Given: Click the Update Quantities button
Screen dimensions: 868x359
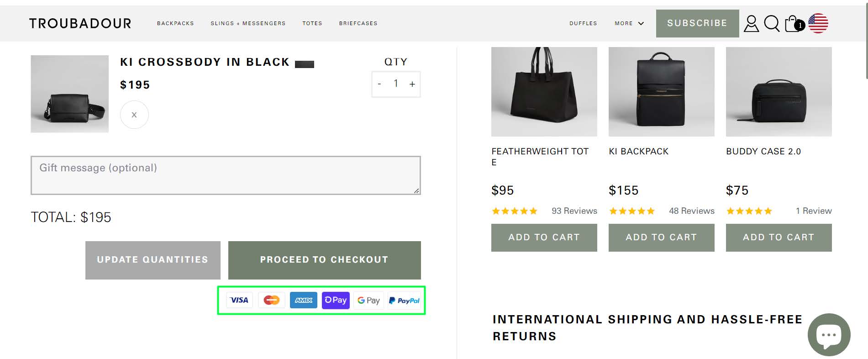Looking at the screenshot, I should point(153,260).
